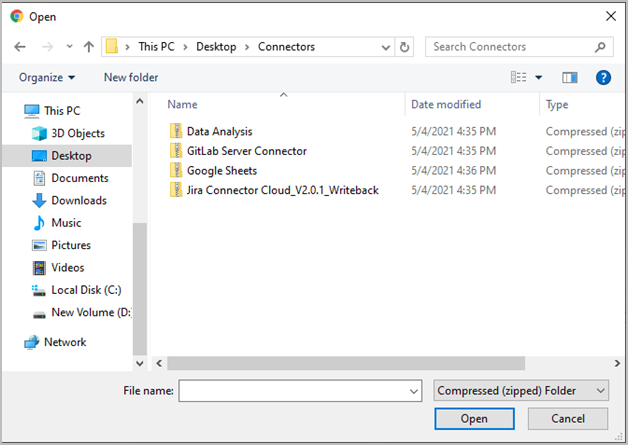Open Local Disk (C:) in sidebar
The image size is (628, 445).
[x=86, y=290]
